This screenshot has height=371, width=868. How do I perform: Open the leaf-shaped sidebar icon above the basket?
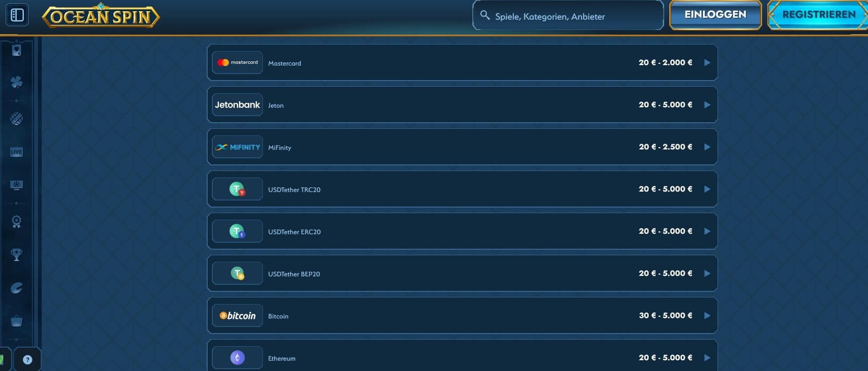click(16, 288)
